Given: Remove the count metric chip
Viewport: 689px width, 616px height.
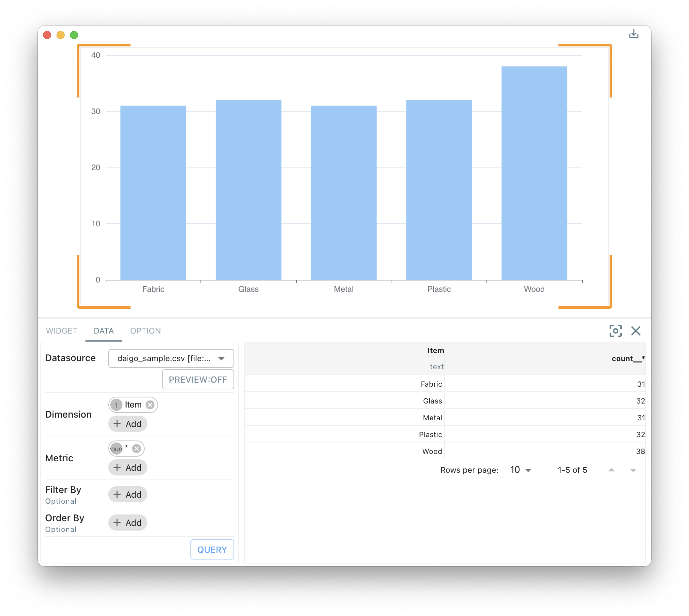Looking at the screenshot, I should pyautogui.click(x=137, y=449).
